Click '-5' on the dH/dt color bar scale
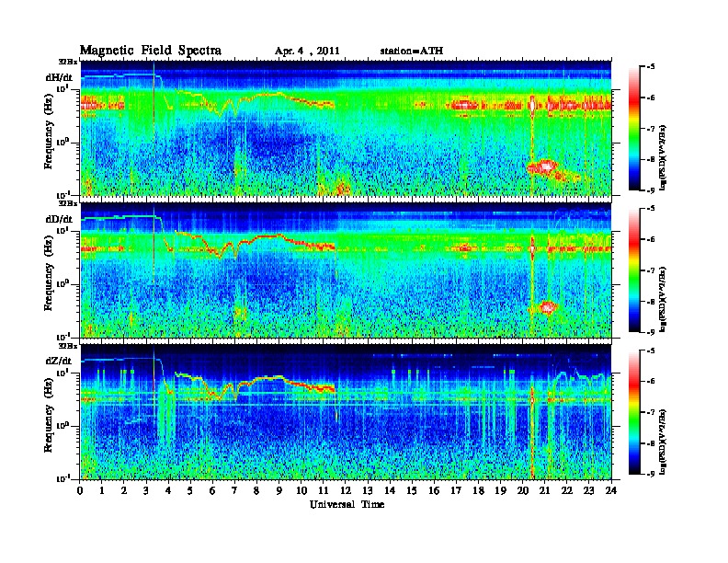 coord(651,67)
